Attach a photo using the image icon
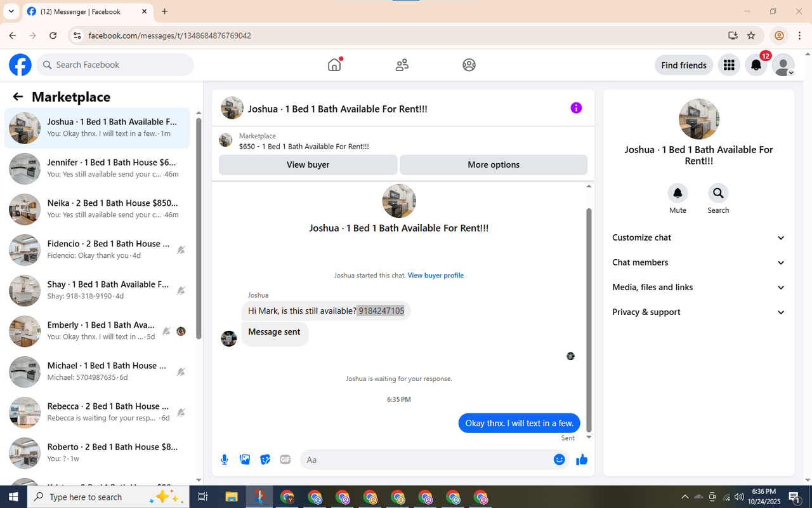 244,459
